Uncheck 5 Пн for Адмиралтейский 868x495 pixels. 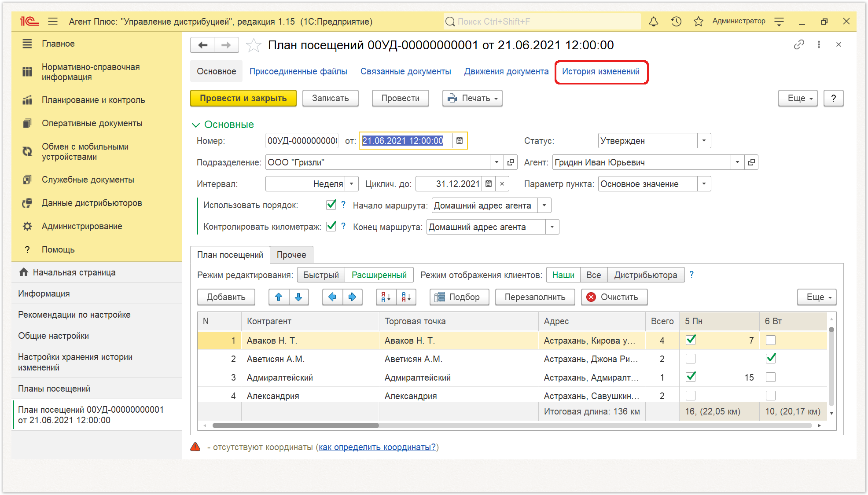tap(691, 377)
